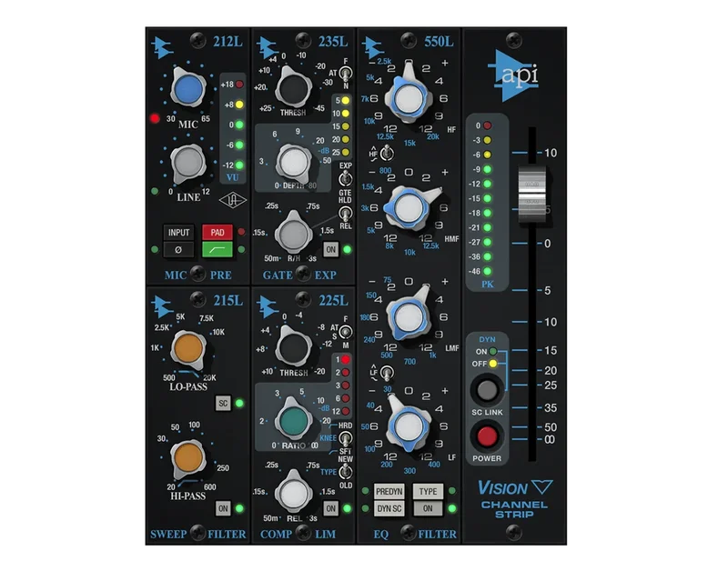Image resolution: width=728 pixels, height=571 pixels.
Task: Click the orange HI-PASS frequency knob
Action: pos(188,458)
